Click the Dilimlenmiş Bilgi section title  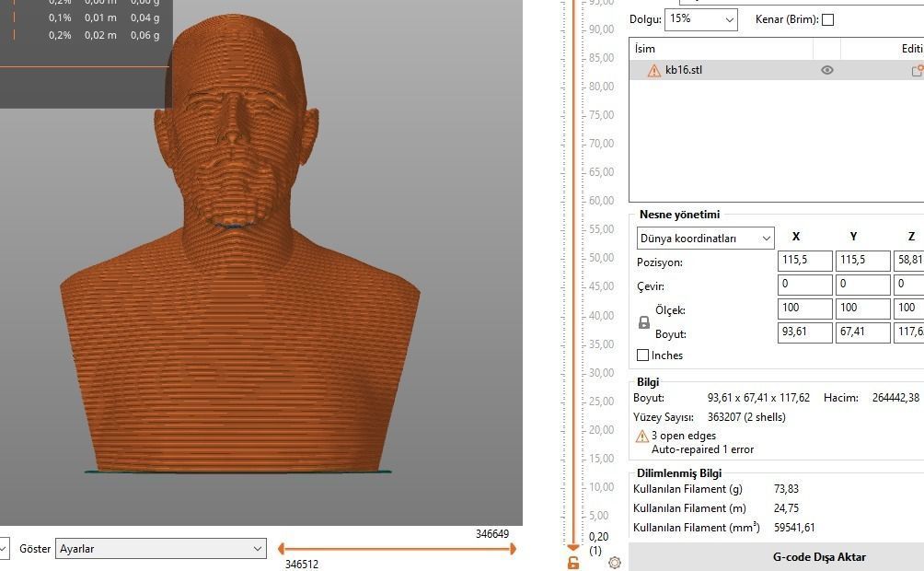click(x=679, y=473)
